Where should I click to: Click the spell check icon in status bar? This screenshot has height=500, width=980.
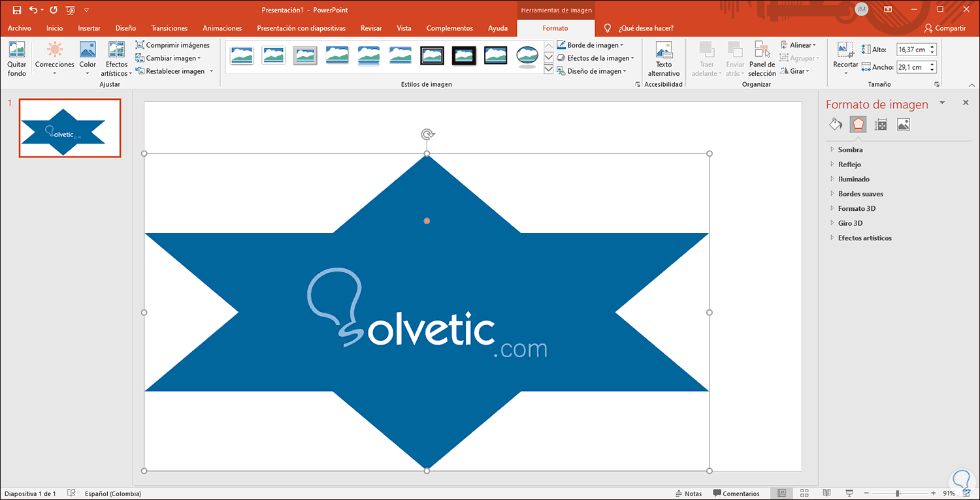(x=71, y=493)
